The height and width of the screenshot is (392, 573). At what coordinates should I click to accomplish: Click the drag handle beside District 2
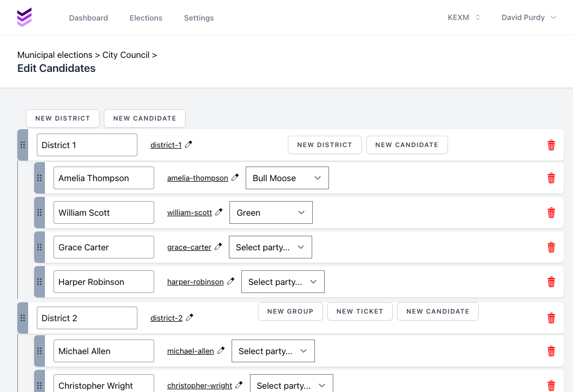tap(23, 318)
